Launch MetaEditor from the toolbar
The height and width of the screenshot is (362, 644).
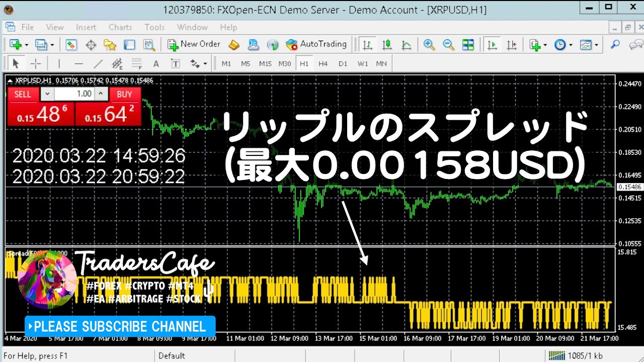[234, 45]
